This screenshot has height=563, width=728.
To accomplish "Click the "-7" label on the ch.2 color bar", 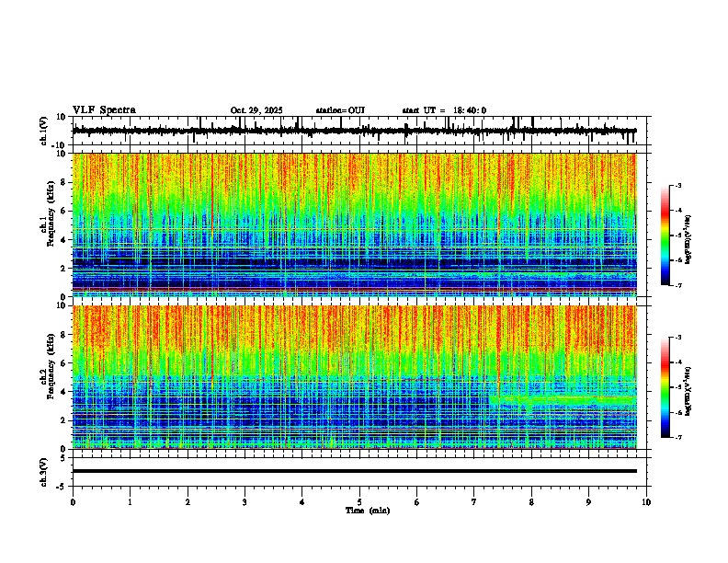I will [677, 437].
